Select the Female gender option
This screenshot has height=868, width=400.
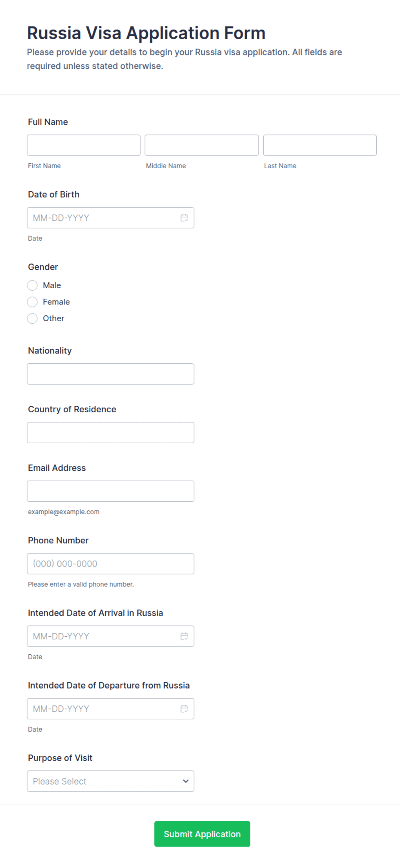pyautogui.click(x=32, y=302)
